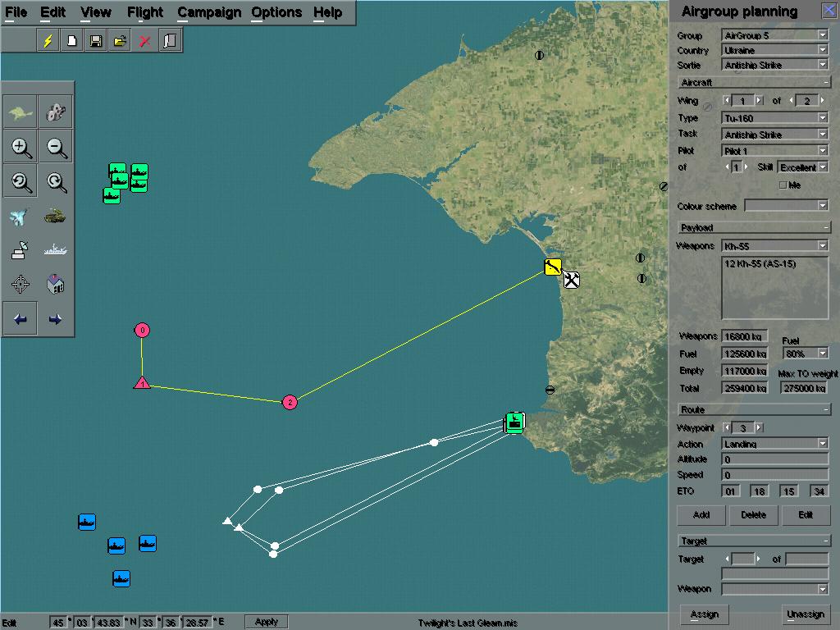
Task: Open the View menu
Action: tap(96, 12)
